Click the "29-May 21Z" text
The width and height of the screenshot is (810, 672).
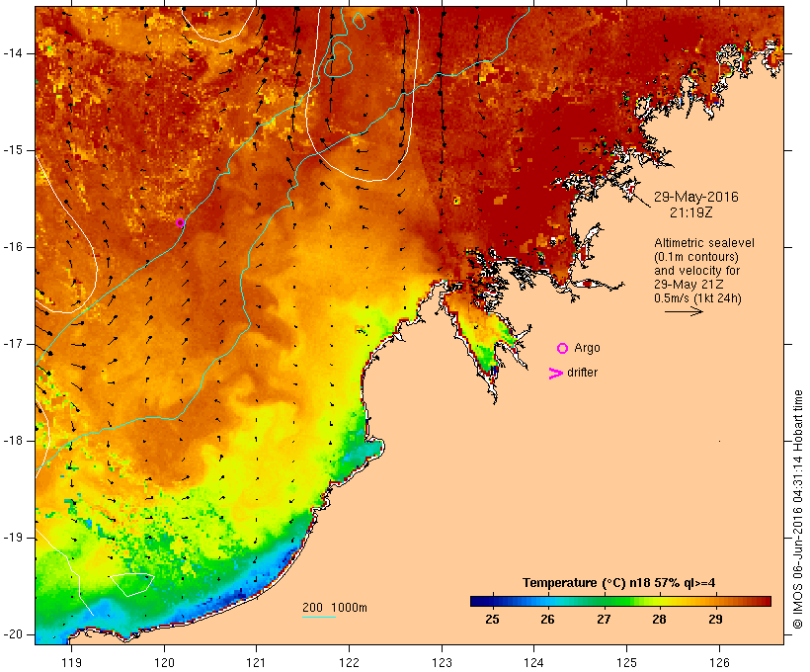point(688,285)
